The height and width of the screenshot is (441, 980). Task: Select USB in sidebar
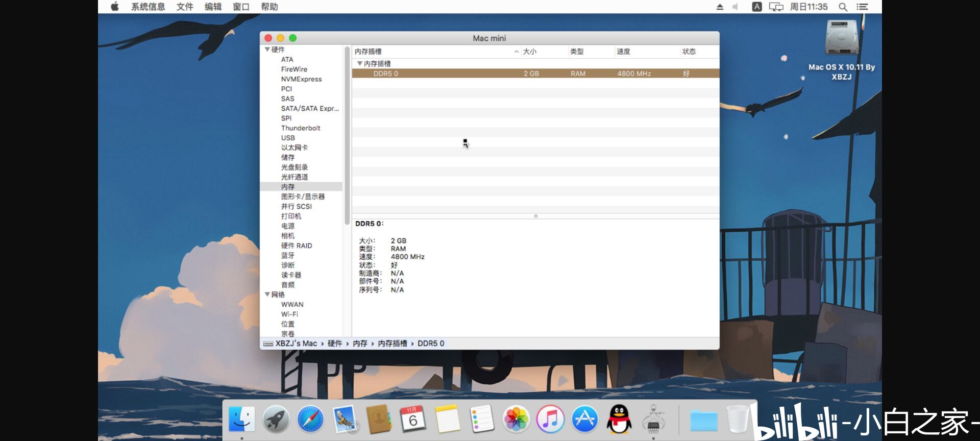tap(288, 138)
